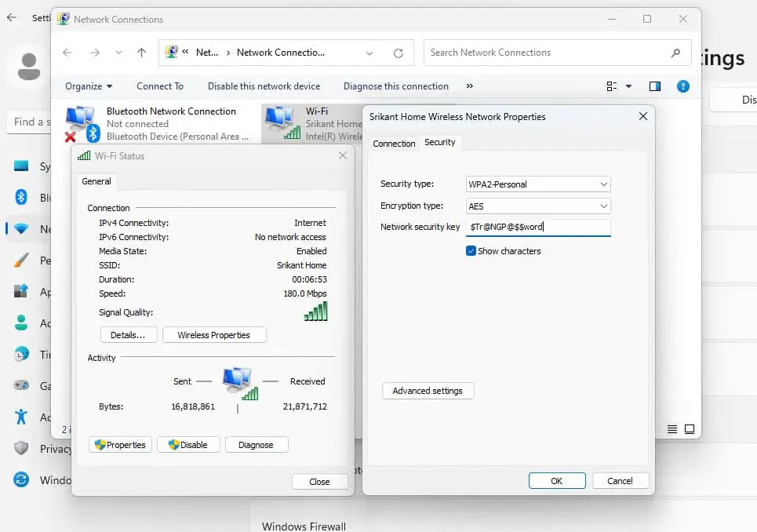Switch to large icons view in status bar
The image size is (757, 532).
[690, 429]
